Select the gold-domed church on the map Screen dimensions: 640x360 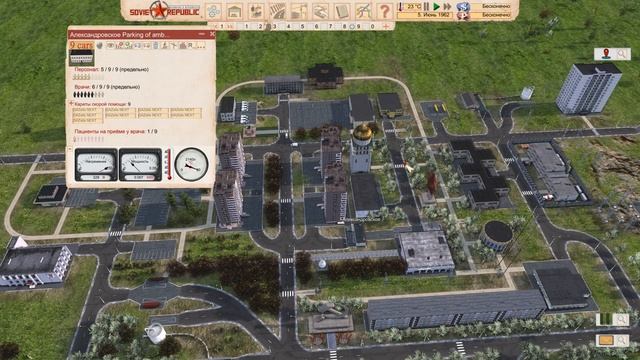[x=362, y=148]
